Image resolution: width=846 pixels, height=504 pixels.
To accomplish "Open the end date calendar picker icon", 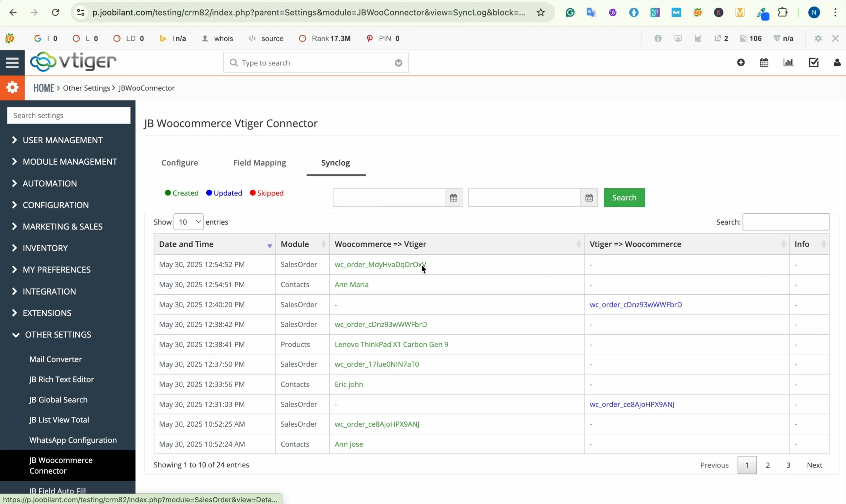I will tap(589, 198).
